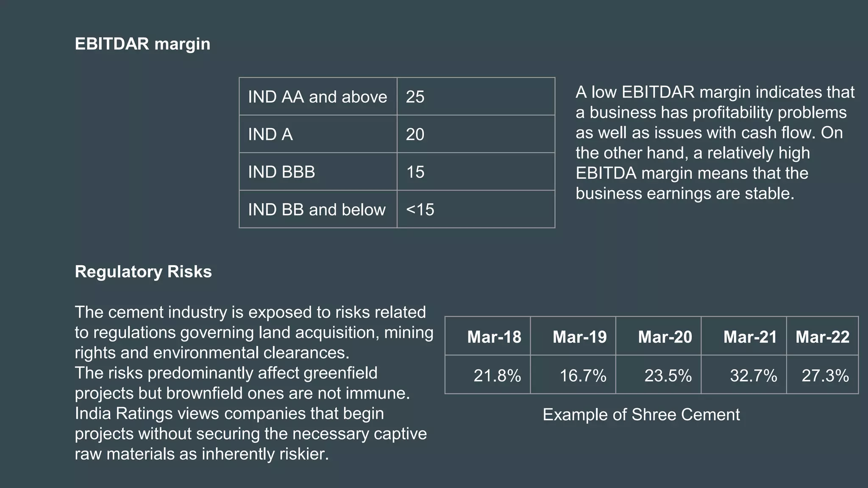Click the value 15 table cell
Image resolution: width=868 pixels, height=488 pixels.
(x=476, y=172)
